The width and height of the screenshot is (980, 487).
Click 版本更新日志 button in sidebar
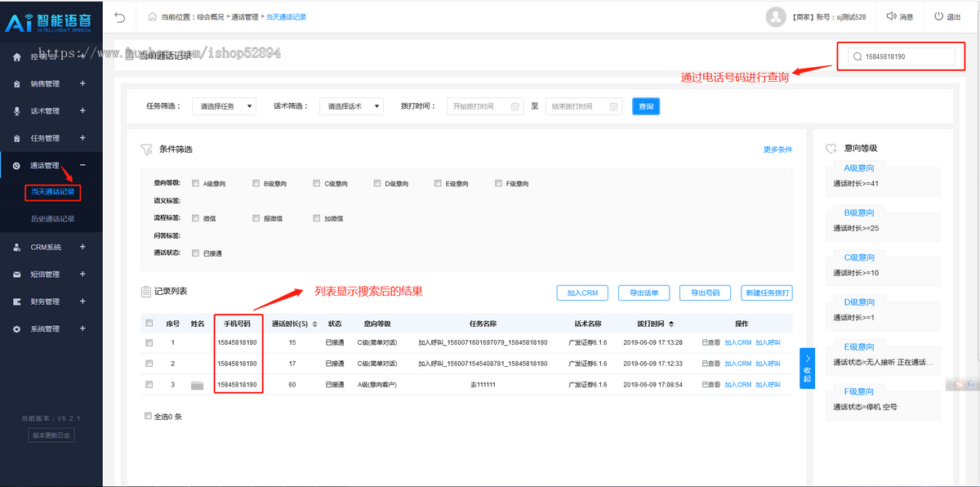51,436
